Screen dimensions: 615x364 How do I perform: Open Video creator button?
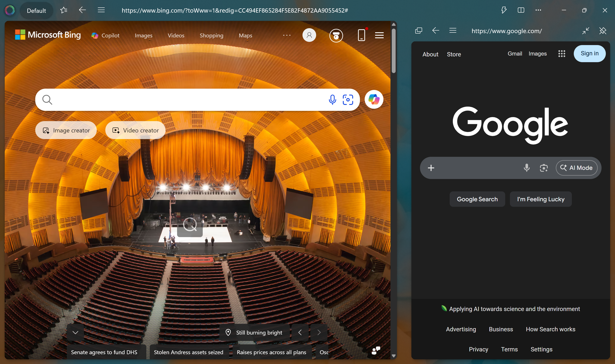135,130
